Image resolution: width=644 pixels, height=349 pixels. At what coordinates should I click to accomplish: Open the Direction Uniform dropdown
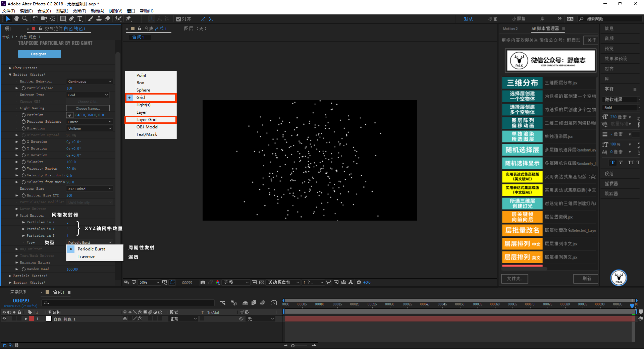(x=90, y=128)
